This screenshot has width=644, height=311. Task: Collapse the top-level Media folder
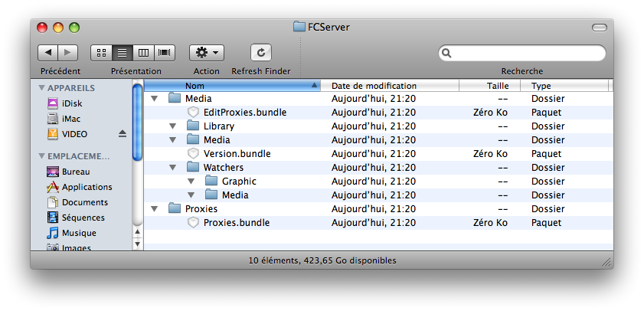(155, 99)
